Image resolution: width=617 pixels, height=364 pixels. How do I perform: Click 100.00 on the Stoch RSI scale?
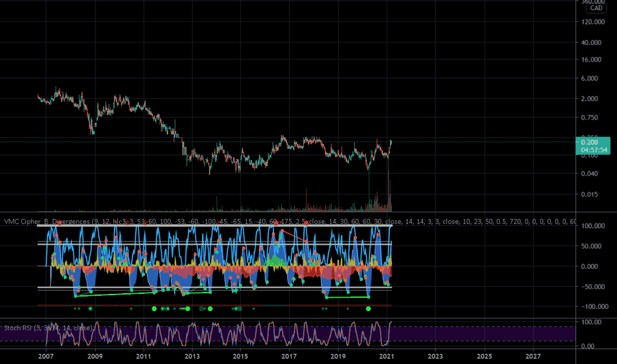pyautogui.click(x=591, y=322)
